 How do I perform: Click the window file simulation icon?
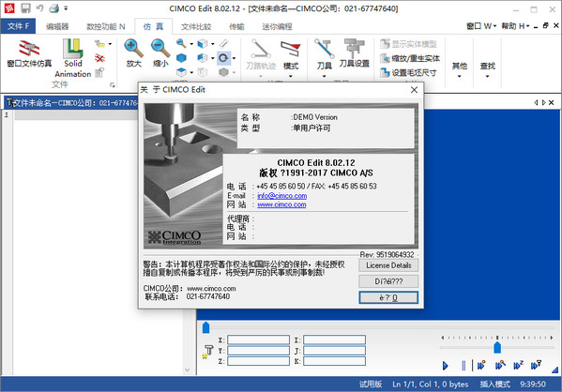coord(29,53)
